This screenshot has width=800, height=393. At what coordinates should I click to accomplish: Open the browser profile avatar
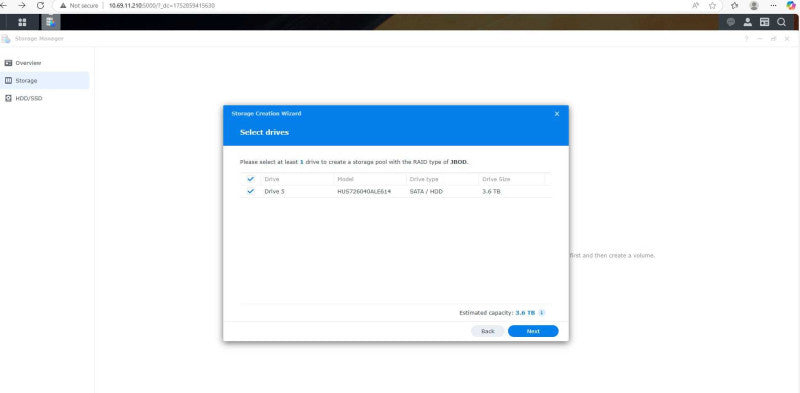pyautogui.click(x=754, y=6)
